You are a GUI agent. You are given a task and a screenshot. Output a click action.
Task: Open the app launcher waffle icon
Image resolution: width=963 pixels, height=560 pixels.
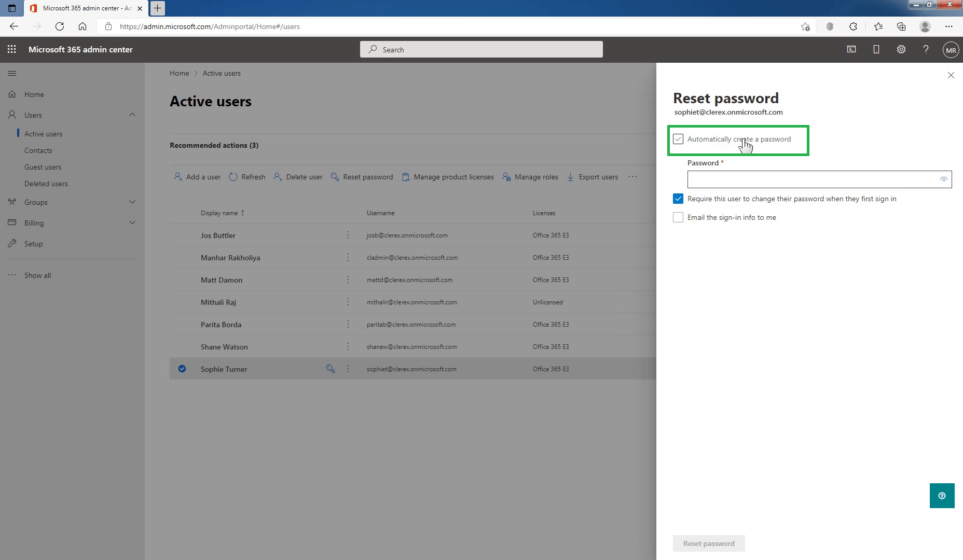coord(11,49)
